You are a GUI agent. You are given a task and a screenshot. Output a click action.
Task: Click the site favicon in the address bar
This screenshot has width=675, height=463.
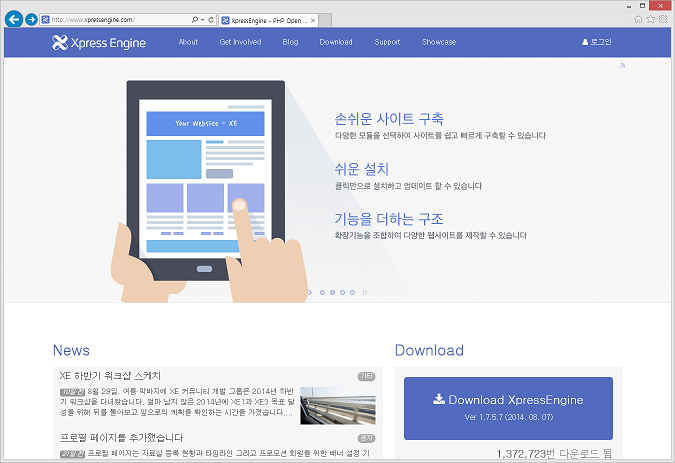click(45, 20)
